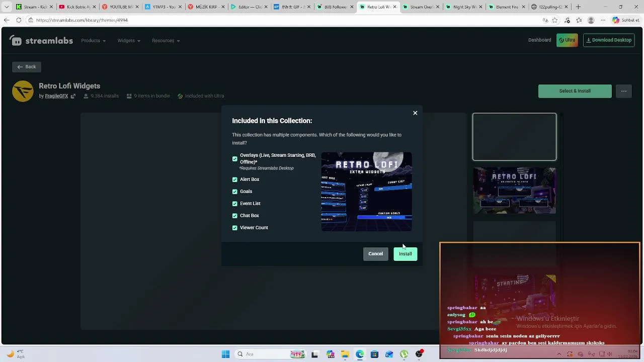Cancel the collection install dialog
The height and width of the screenshot is (362, 644).
(x=375, y=254)
